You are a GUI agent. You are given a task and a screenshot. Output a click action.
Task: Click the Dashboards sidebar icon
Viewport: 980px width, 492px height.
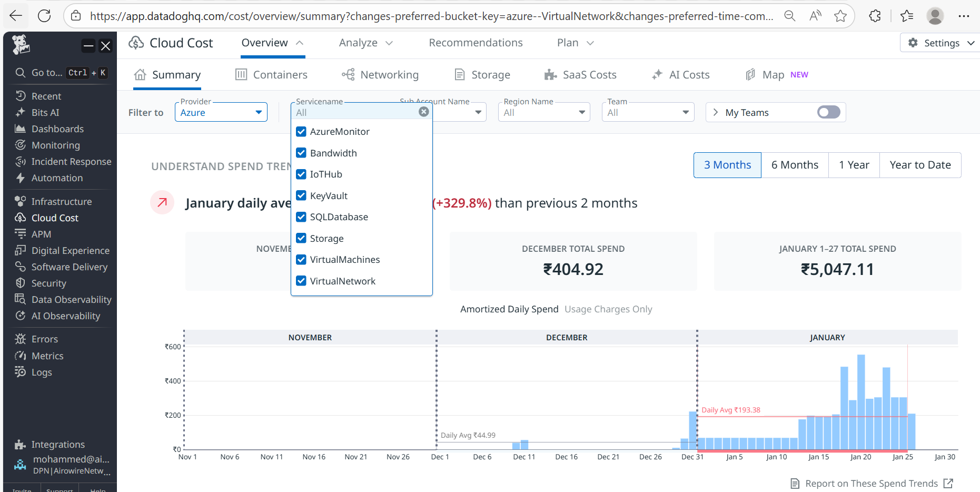21,129
